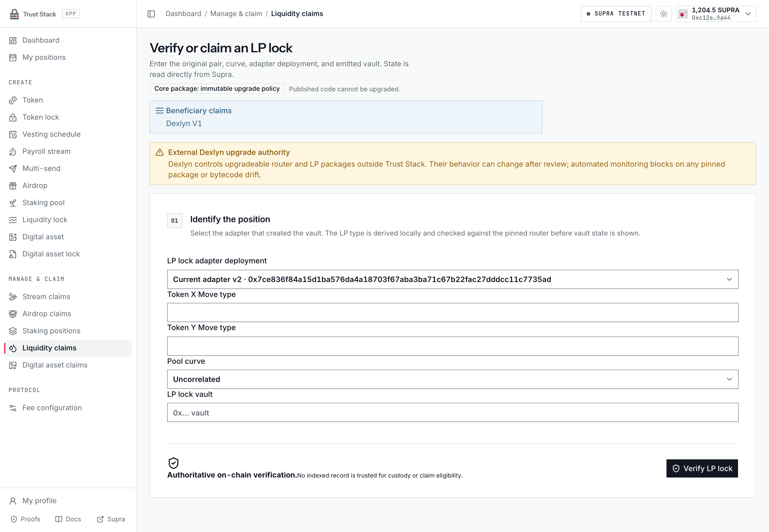The height and width of the screenshot is (532, 769).
Task: Open My profile at the sidebar bottom
Action: click(x=68, y=501)
